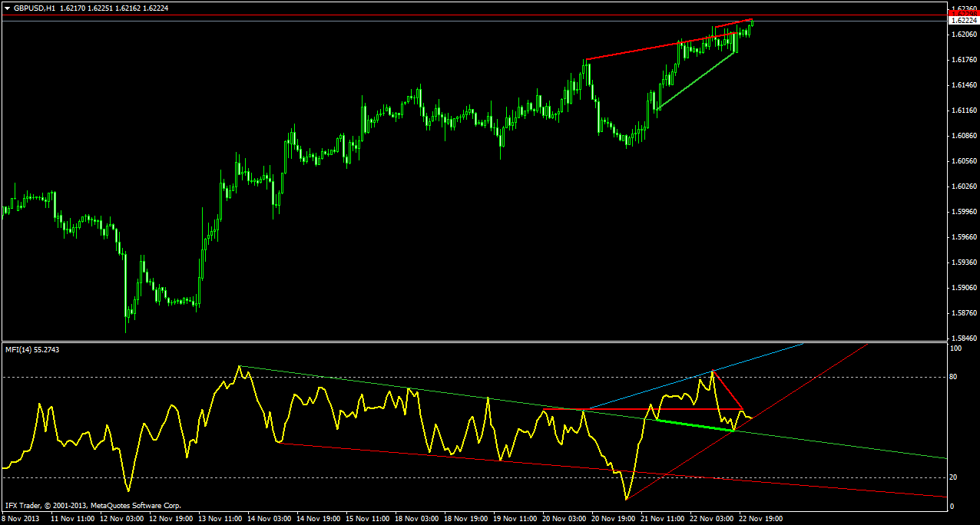Screen dimensions: 980x525
Task: Click the 15 Nov 11:00 time label
Action: click(368, 519)
